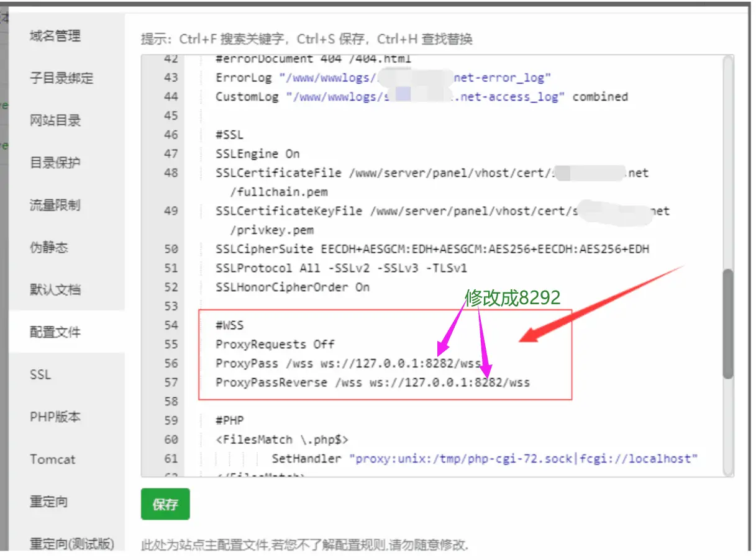Screen dimensions: 756x560
Task: Click the SetHandler proxy line in the editor
Action: click(x=485, y=459)
